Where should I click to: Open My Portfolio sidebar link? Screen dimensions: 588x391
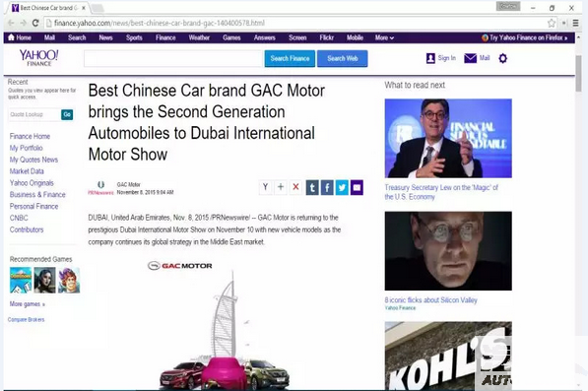pyautogui.click(x=27, y=148)
